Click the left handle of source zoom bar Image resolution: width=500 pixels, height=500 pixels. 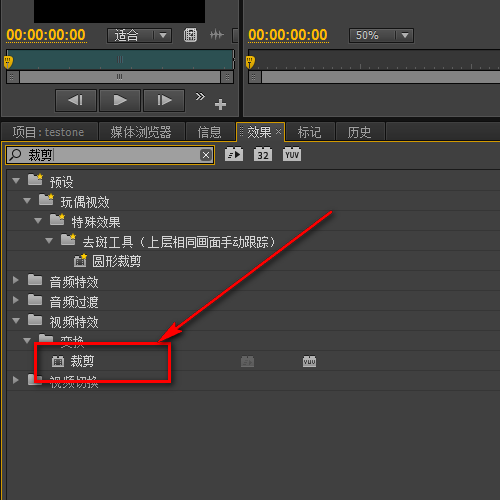(x=12, y=77)
